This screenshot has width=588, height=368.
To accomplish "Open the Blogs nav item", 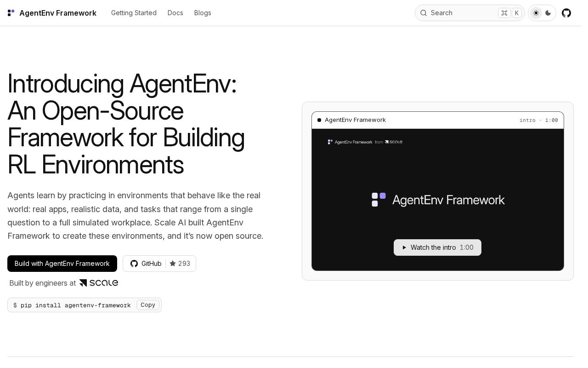I will click(203, 13).
